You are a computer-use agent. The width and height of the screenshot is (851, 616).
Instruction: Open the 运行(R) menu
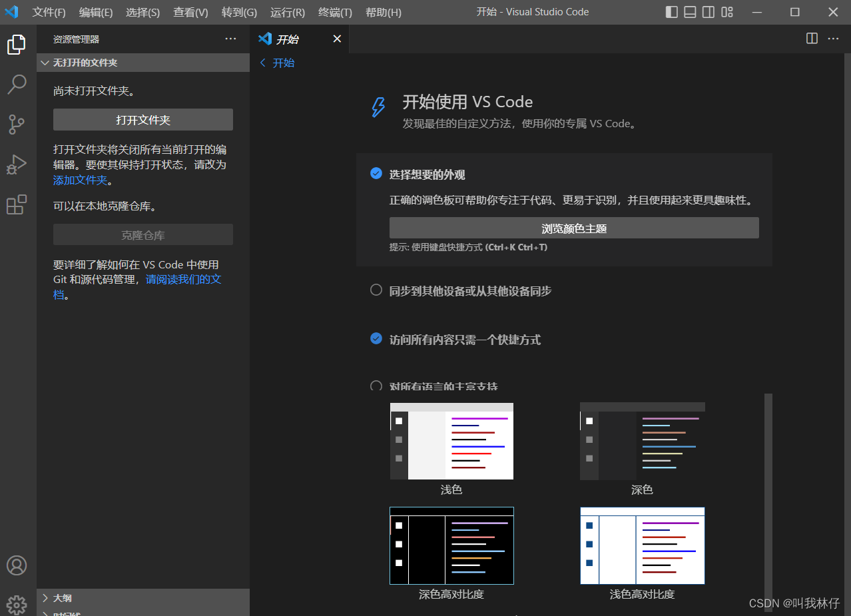(x=288, y=12)
